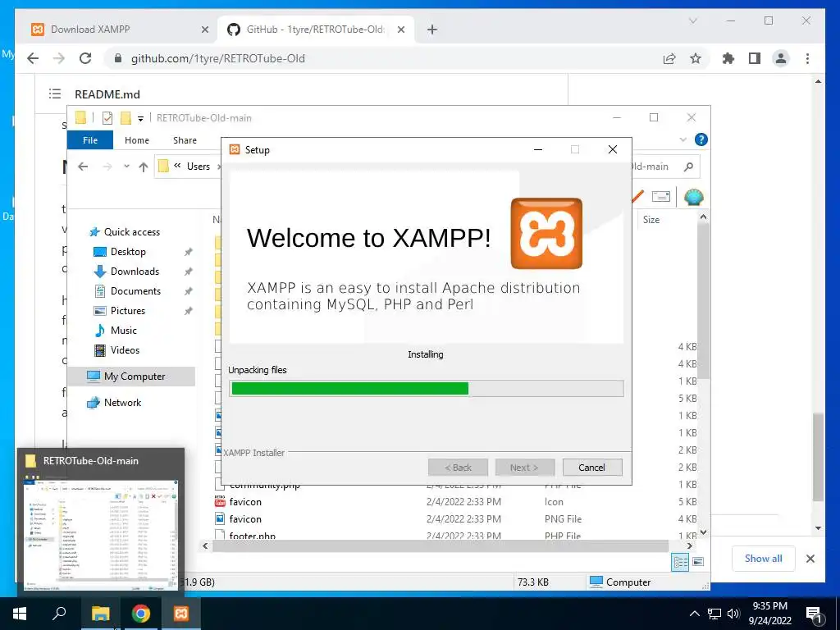
Task: Switch Explorer to details view
Action: pos(680,562)
